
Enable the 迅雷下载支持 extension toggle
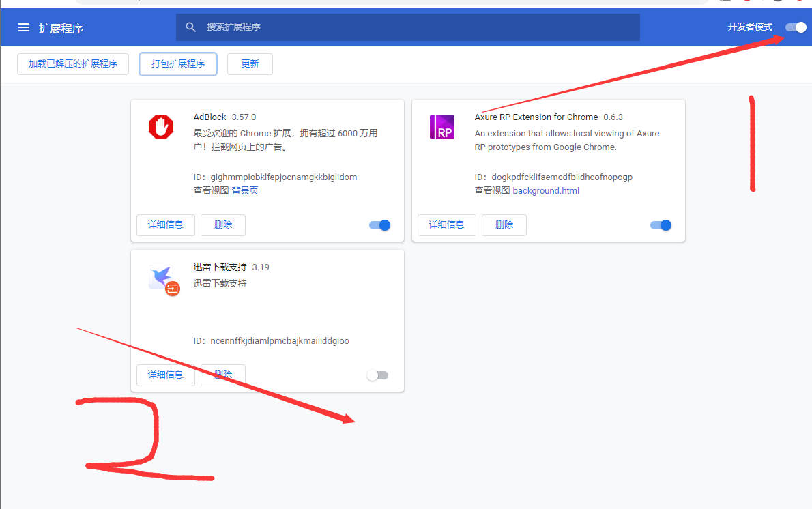click(377, 375)
